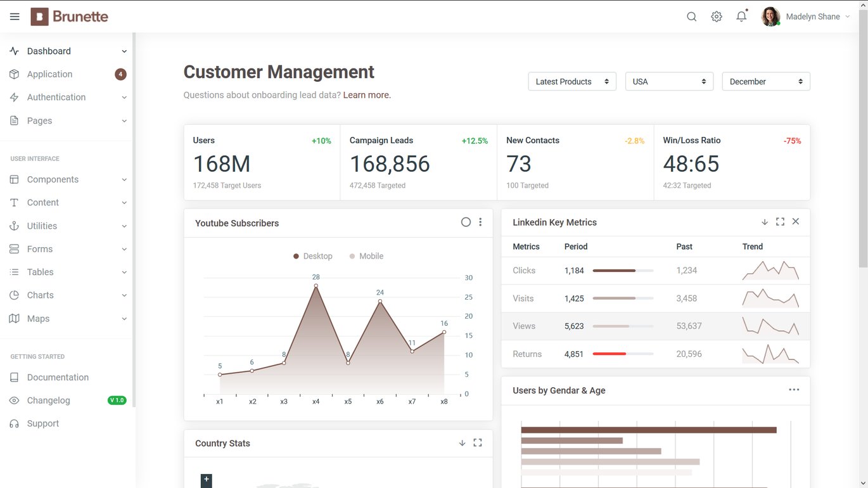868x488 pixels.
Task: Collapse Linkedin Key Metrics with down arrow
Action: (765, 222)
